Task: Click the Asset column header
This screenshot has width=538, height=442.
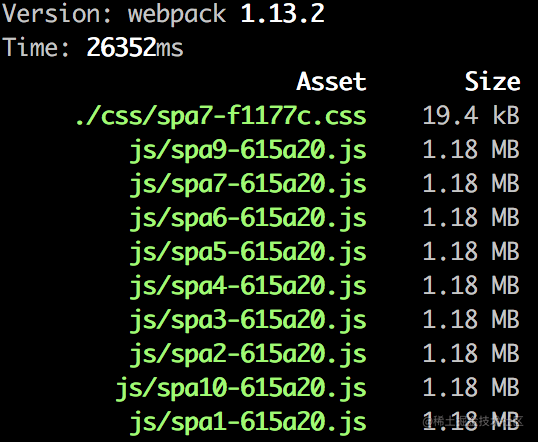Action: [331, 82]
